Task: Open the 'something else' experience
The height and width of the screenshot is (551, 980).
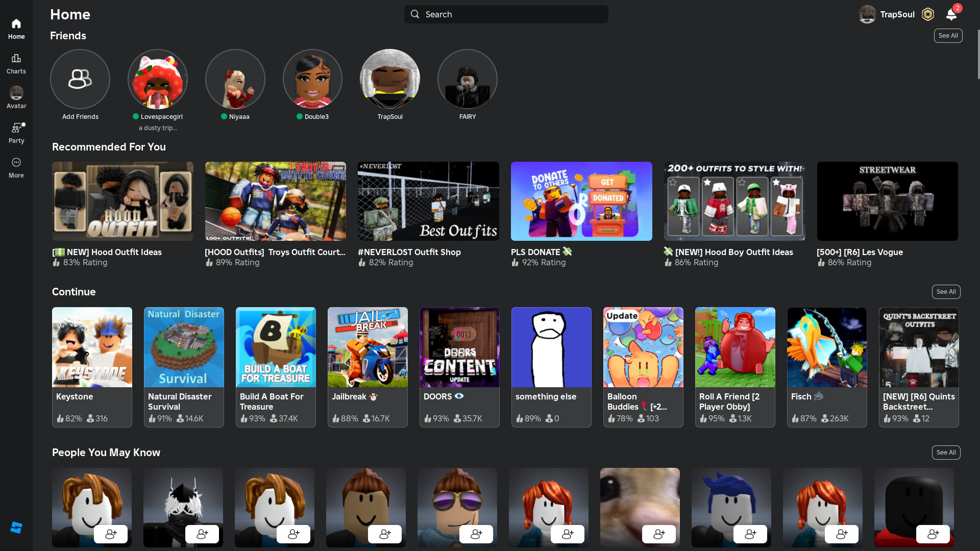Action: click(551, 367)
